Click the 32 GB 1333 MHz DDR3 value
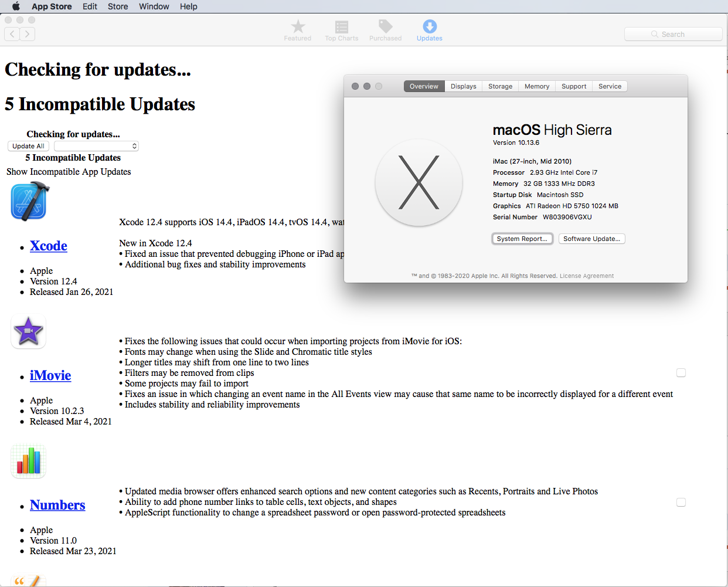The width and height of the screenshot is (728, 587). click(559, 184)
